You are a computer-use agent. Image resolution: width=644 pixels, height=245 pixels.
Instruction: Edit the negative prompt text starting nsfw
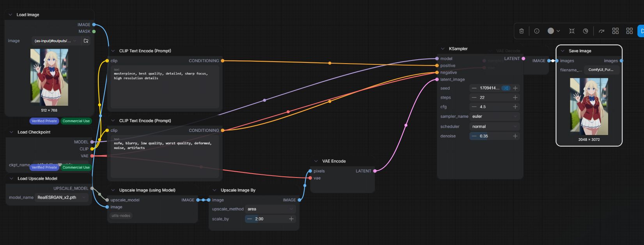[x=165, y=157]
